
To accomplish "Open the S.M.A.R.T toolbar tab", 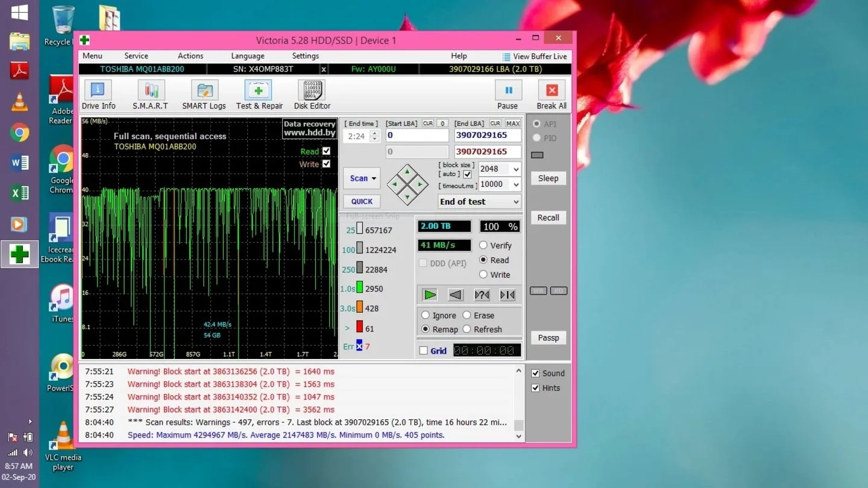I will [x=151, y=95].
